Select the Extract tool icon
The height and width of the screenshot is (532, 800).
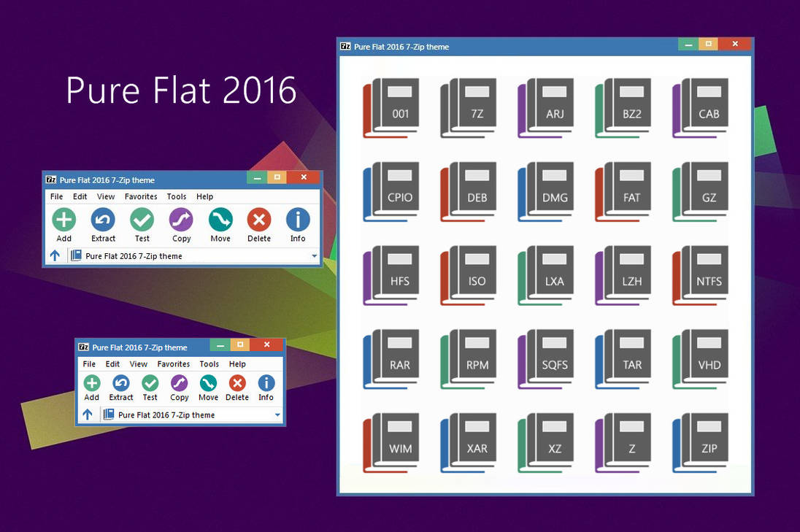tap(103, 220)
